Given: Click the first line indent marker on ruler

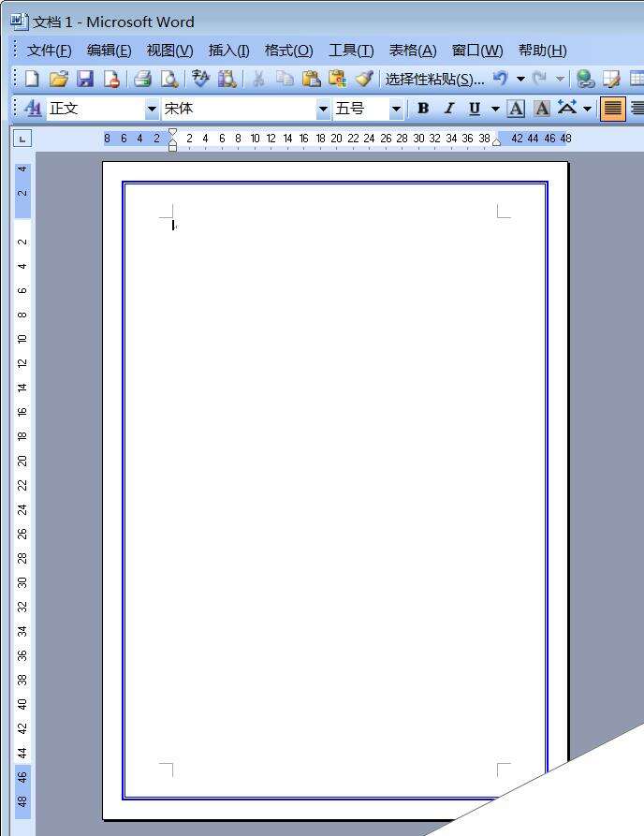Looking at the screenshot, I should 172,132.
